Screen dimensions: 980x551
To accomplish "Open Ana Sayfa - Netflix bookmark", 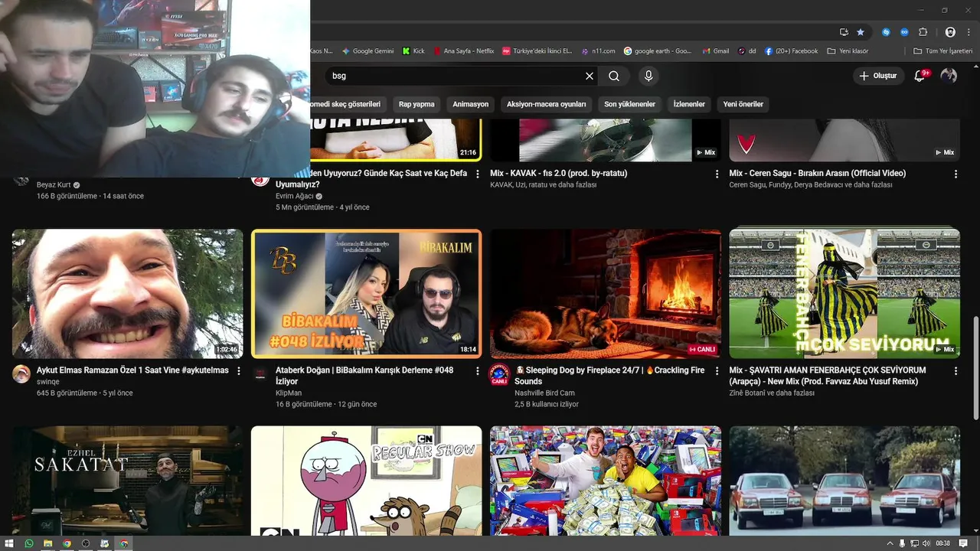I will coord(464,51).
